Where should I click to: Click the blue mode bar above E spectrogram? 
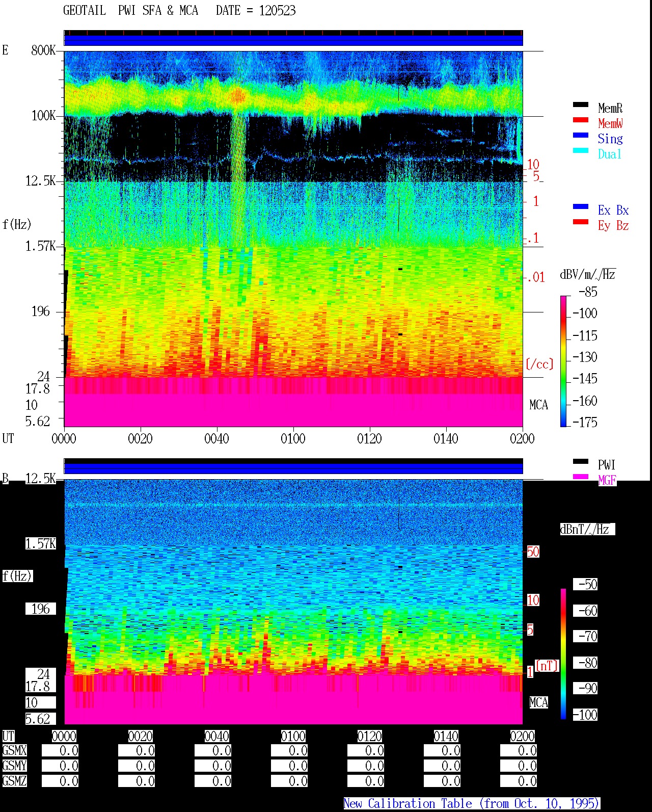point(293,40)
